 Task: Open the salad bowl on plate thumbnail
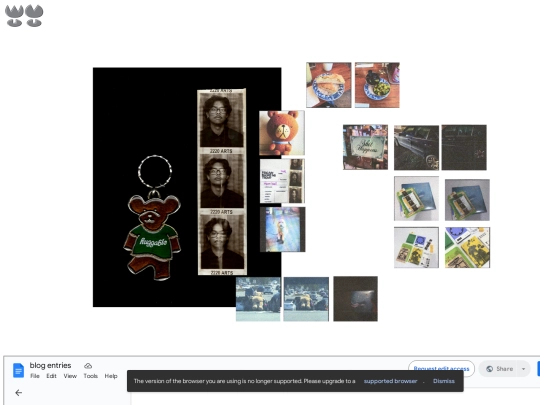pos(377,85)
